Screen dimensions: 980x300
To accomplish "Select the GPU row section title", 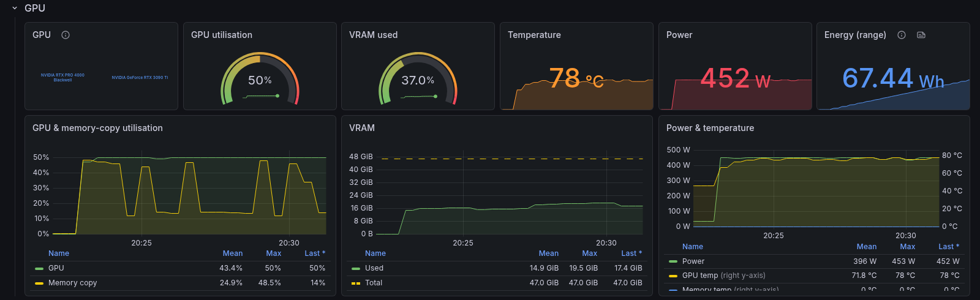I will coord(35,8).
